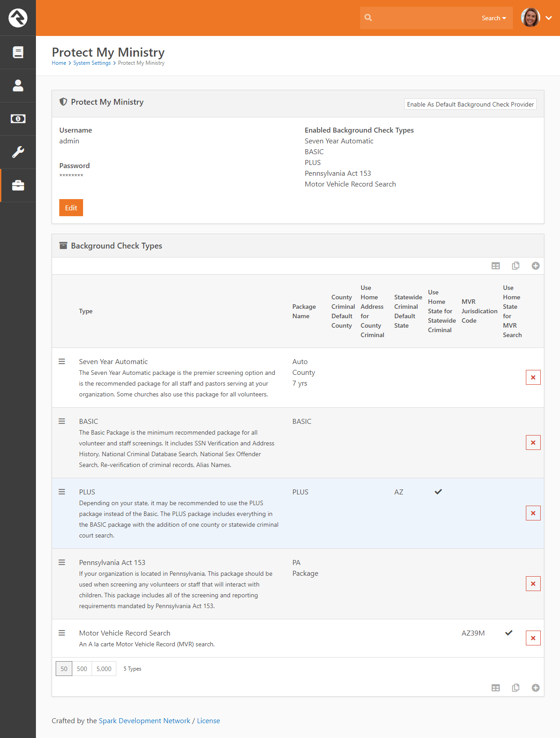Expand the user account chevron menu
This screenshot has width=560, height=738.
pyautogui.click(x=549, y=18)
